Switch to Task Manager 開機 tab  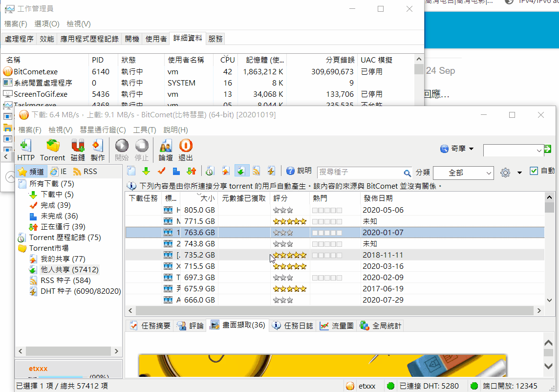point(132,39)
